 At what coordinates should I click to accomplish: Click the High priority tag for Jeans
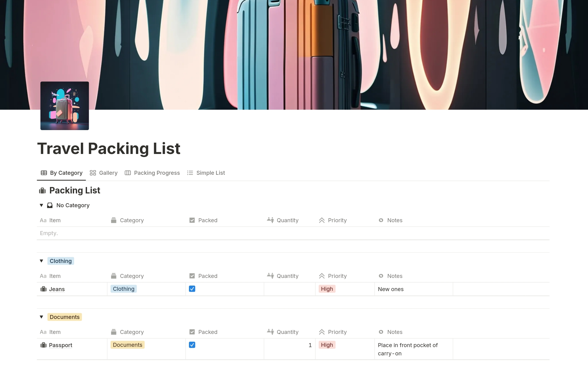327,289
